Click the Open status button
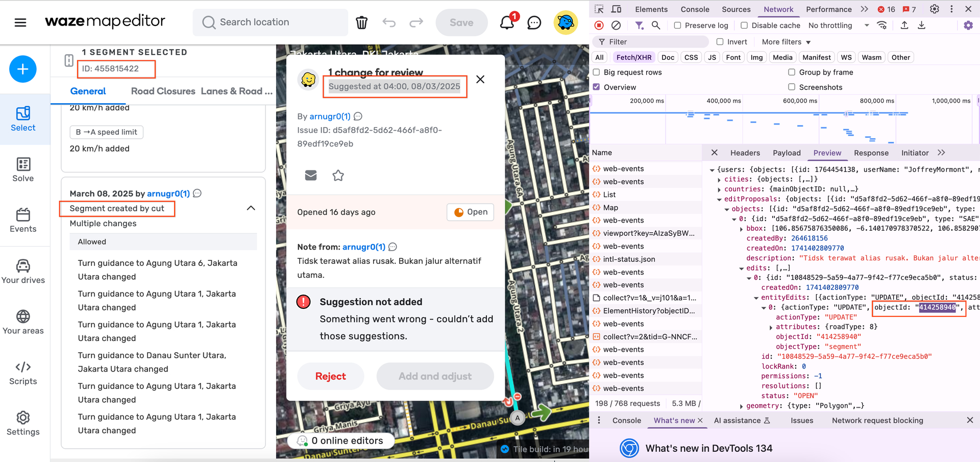This screenshot has height=462, width=980. point(470,212)
